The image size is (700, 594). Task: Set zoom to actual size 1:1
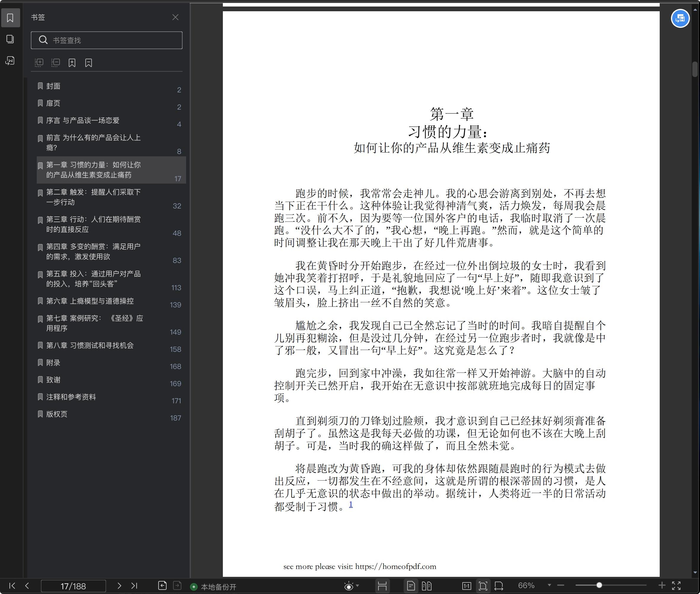[x=467, y=586]
